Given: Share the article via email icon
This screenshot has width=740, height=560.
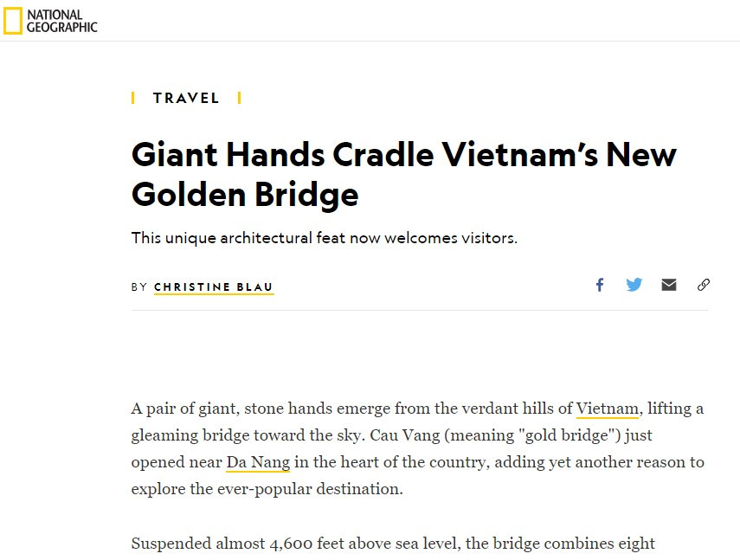Looking at the screenshot, I should pos(669,285).
